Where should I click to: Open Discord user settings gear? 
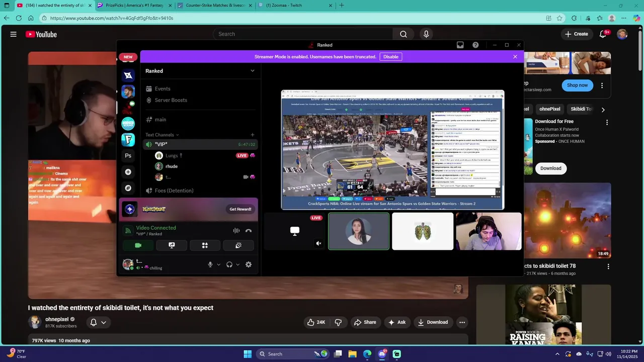pyautogui.click(x=249, y=264)
